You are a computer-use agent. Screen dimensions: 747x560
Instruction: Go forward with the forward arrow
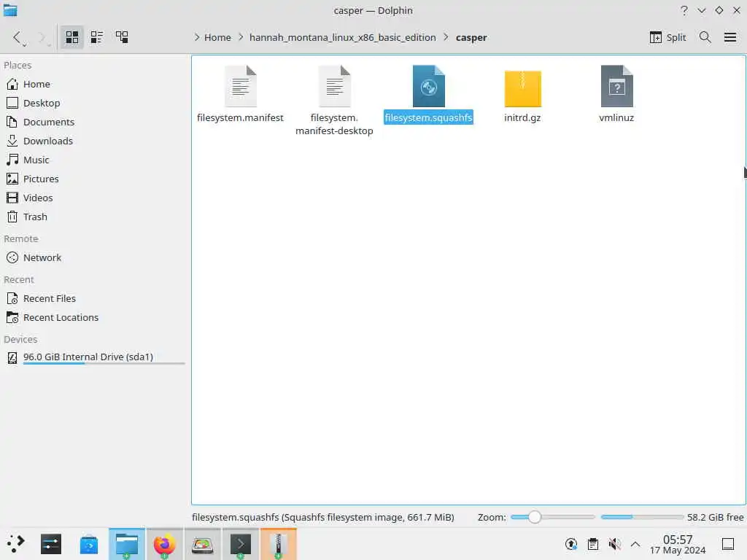tap(42, 37)
